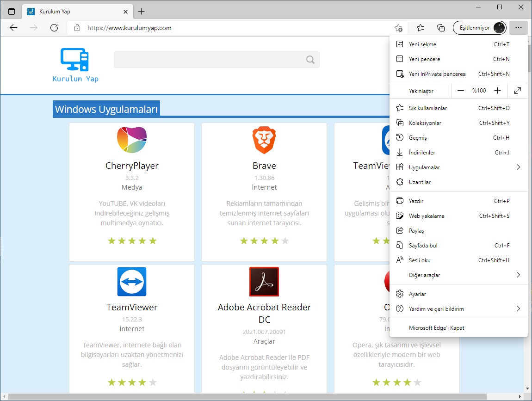
Task: Enter full screen via zoom row arrow
Action: point(518,91)
